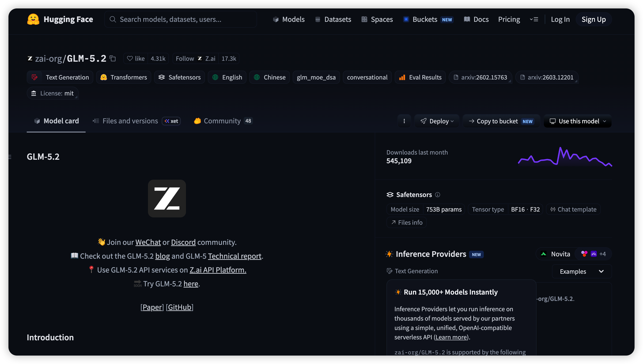Image resolution: width=643 pixels, height=364 pixels.
Task: Expand the arxiv:2602.15763 tag
Action: (x=480, y=77)
